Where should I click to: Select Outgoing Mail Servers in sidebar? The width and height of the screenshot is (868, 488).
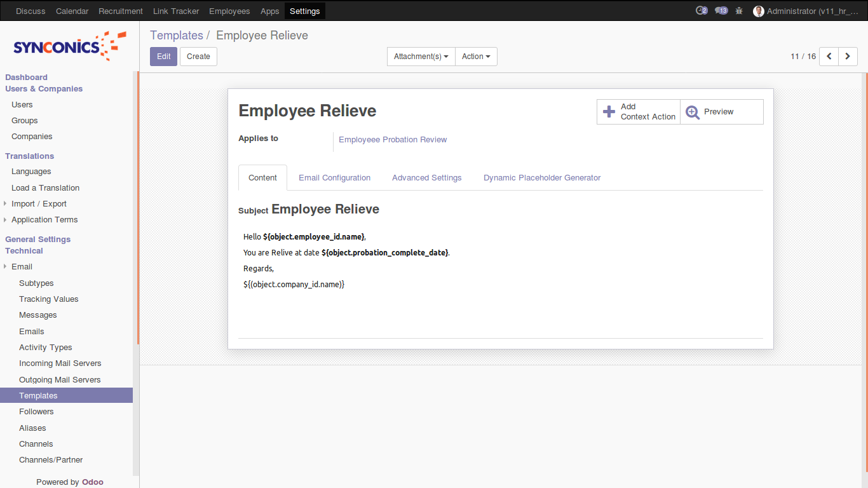[60, 380]
